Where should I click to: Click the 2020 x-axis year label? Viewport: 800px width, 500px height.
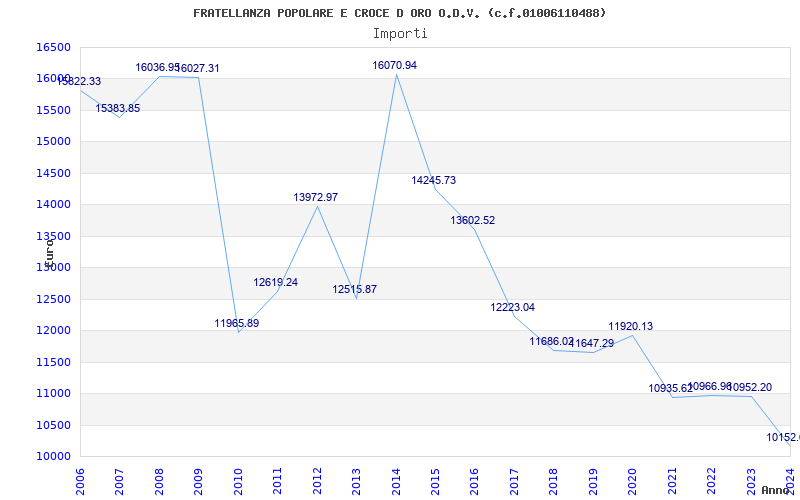point(633,482)
